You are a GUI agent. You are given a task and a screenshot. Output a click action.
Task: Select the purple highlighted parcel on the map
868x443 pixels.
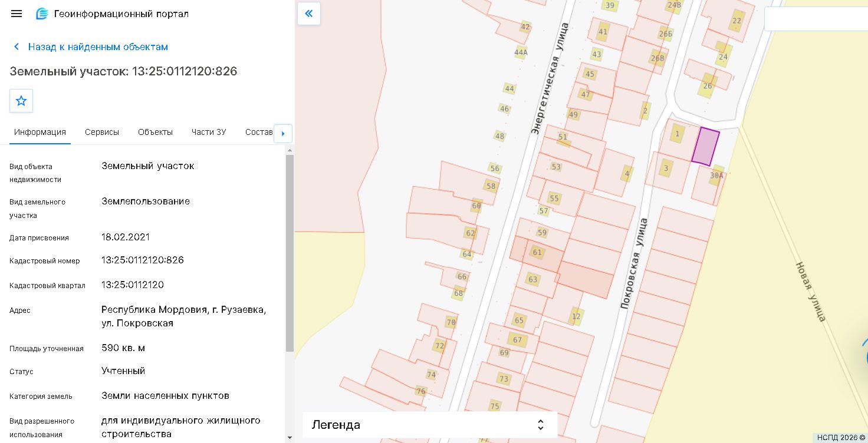[x=705, y=147]
